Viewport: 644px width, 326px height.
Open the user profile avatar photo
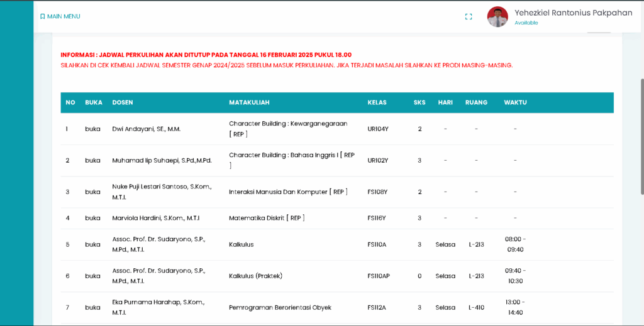tap(497, 17)
